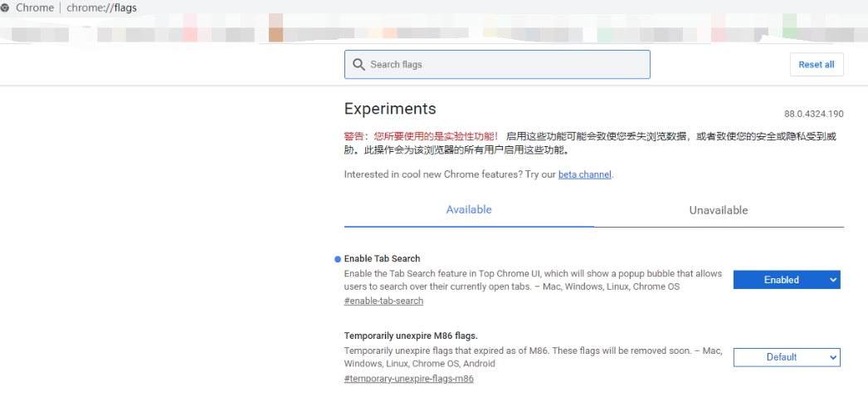868x397 pixels.
Task: Click the chrome://flags address text
Action: (x=101, y=7)
